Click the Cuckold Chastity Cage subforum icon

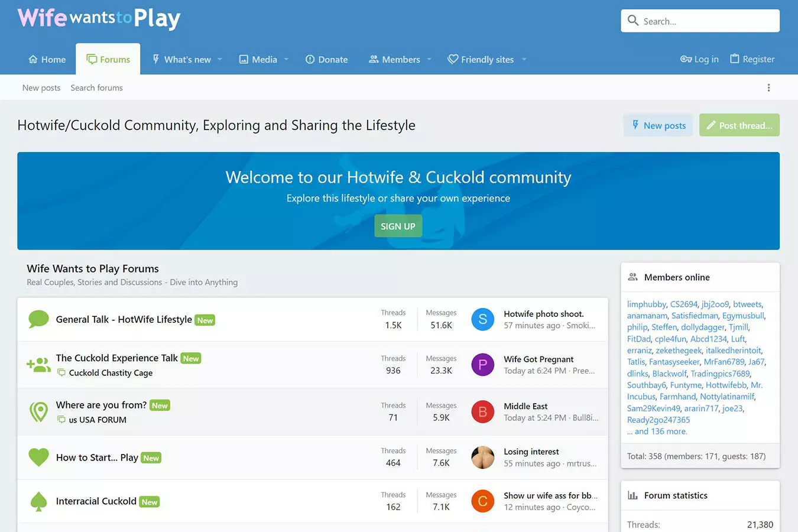[61, 372]
